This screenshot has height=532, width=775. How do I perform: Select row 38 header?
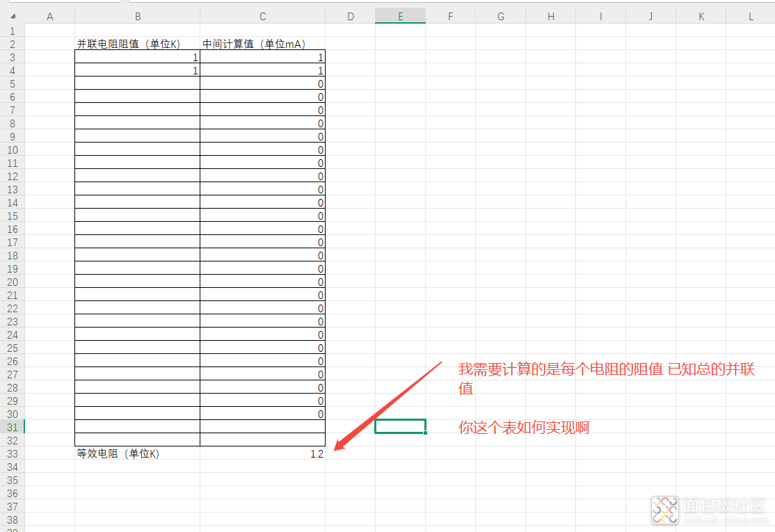[x=13, y=519]
